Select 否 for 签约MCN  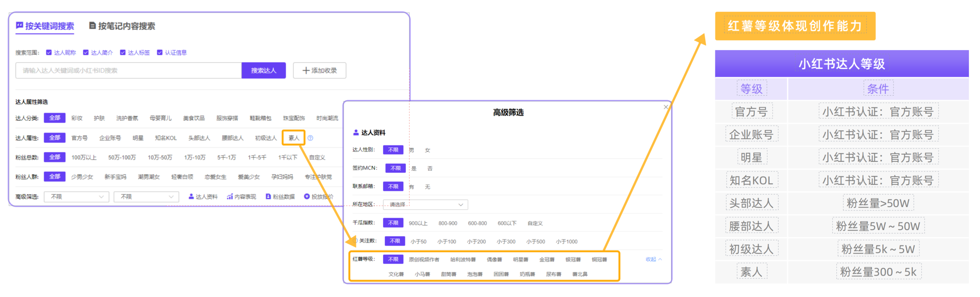pyautogui.click(x=430, y=168)
